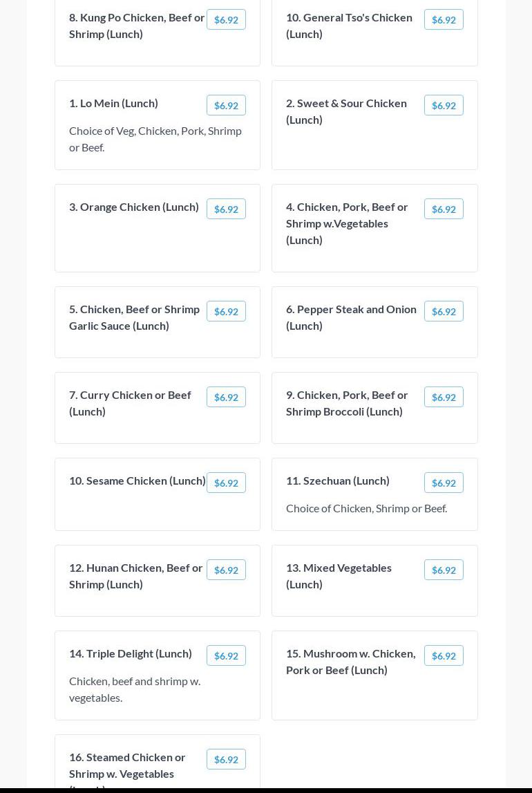This screenshot has height=793, width=532.
Task: Open Mushroom w. Chicken, Pork or Beef item
Action: (350, 662)
